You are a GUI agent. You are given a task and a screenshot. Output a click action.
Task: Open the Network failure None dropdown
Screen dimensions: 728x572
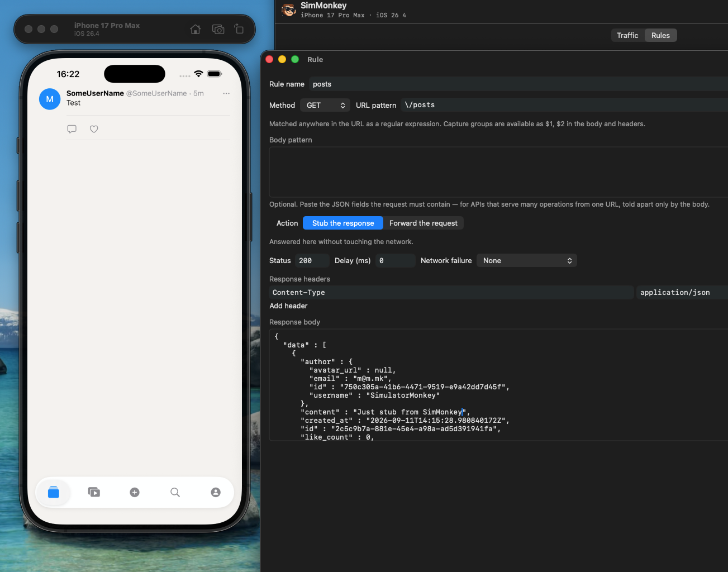pyautogui.click(x=527, y=260)
